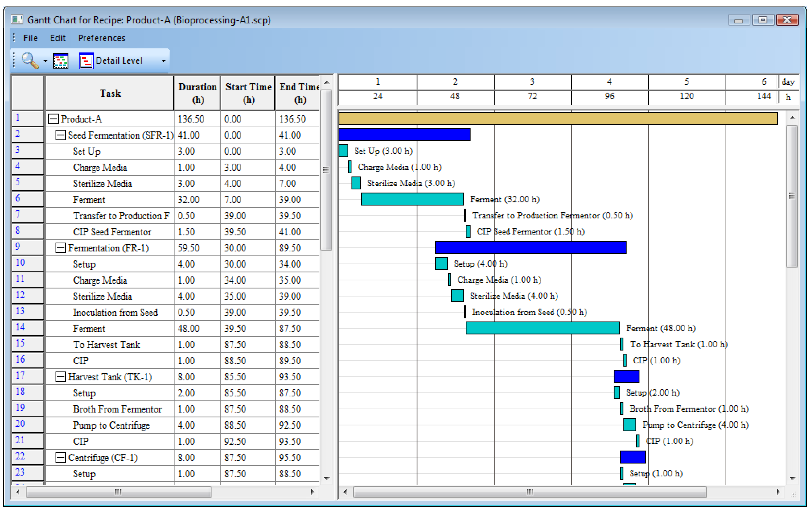Click the chart vertical scrollbar thumb
Viewport: 812px width, 515px height.
pos(792,196)
